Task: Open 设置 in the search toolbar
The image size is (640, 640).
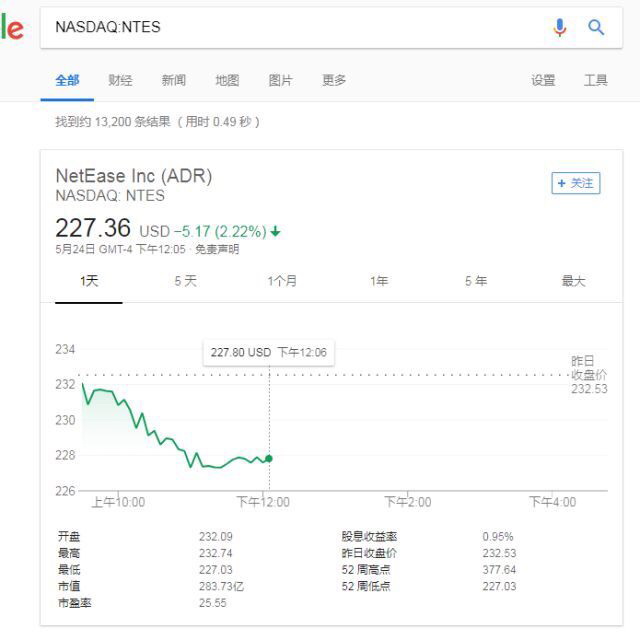Action: click(543, 80)
